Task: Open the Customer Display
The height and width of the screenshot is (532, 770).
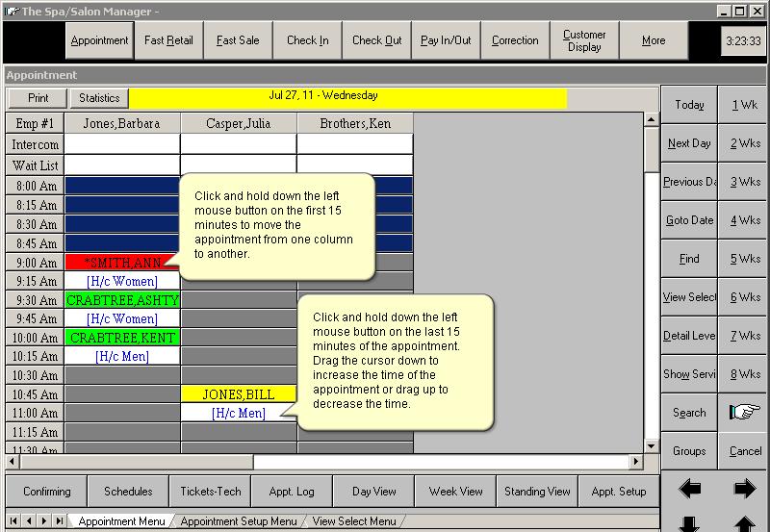Action: pyautogui.click(x=584, y=40)
